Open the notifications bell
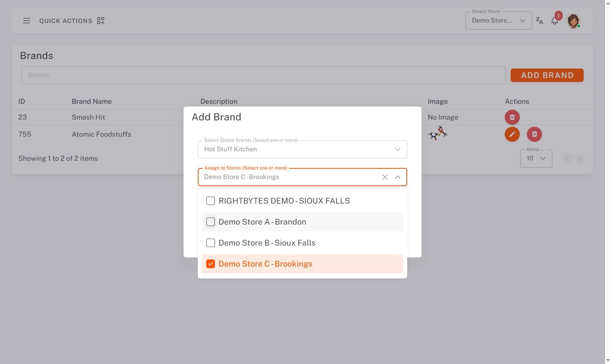Viewport: 611px width, 364px height. (x=555, y=21)
